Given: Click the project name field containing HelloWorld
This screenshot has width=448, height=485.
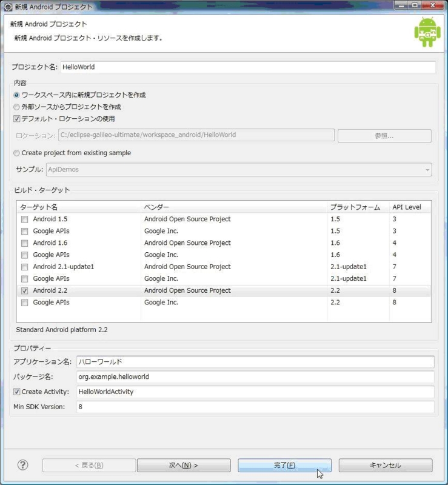Looking at the screenshot, I should click(248, 67).
